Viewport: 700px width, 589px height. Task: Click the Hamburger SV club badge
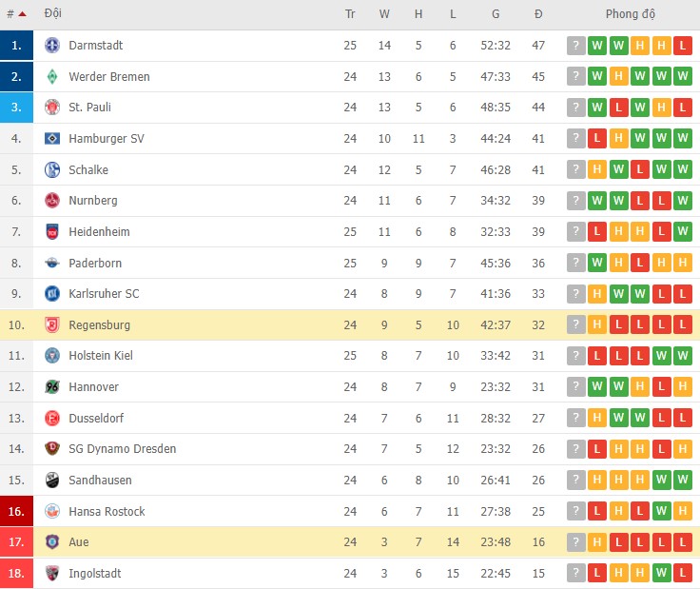pos(51,139)
